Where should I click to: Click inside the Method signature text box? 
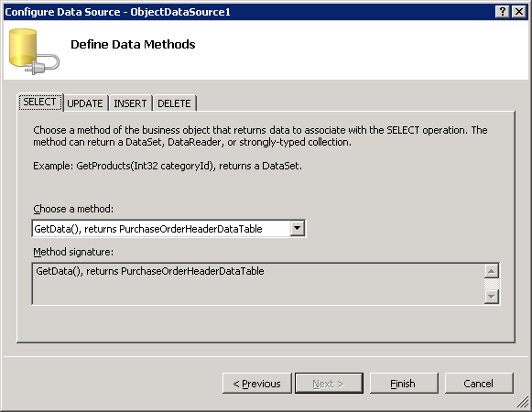click(258, 284)
